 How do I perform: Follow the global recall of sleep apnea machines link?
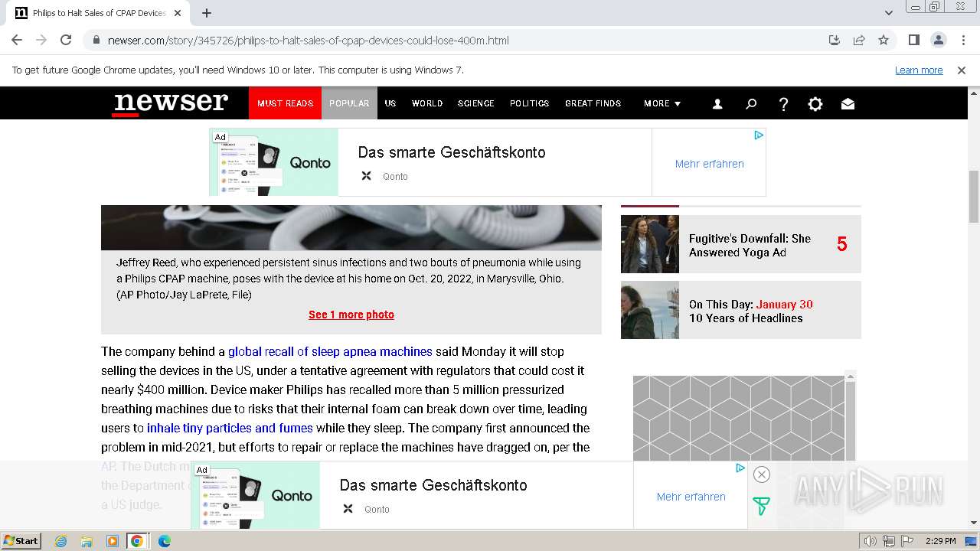coord(330,352)
